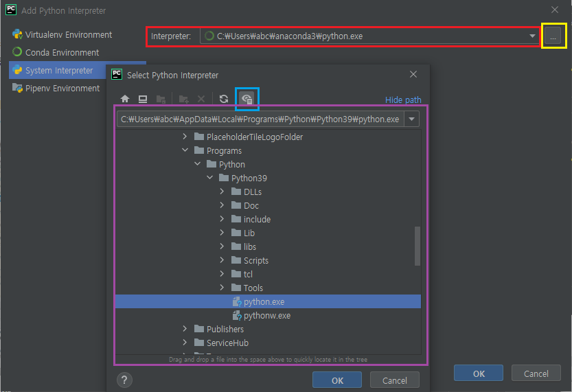Image resolution: width=572 pixels, height=392 pixels.
Task: Create a new folder with toolbar icon
Action: tap(183, 99)
